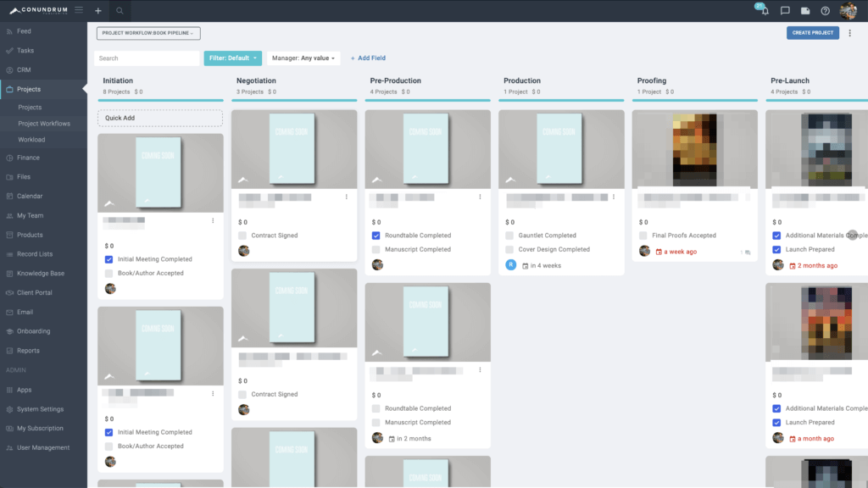This screenshot has height=488, width=868.
Task: Open Workload submenu item
Action: coord(31,140)
